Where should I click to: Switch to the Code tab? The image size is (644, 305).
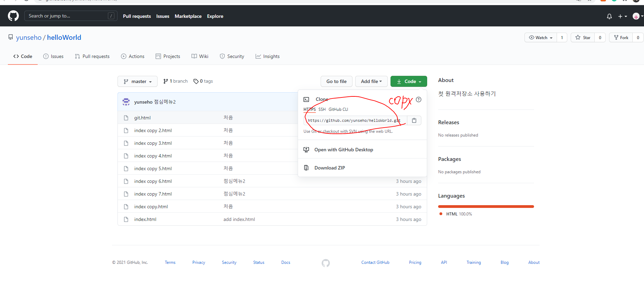23,56
